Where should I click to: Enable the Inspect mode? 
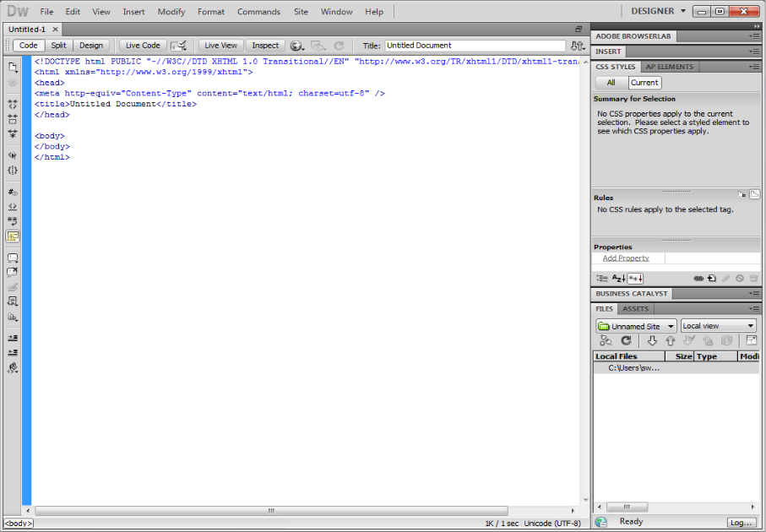click(x=265, y=45)
